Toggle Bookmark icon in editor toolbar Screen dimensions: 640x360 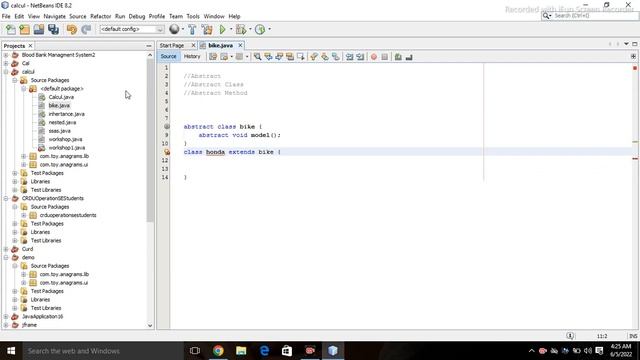336,57
